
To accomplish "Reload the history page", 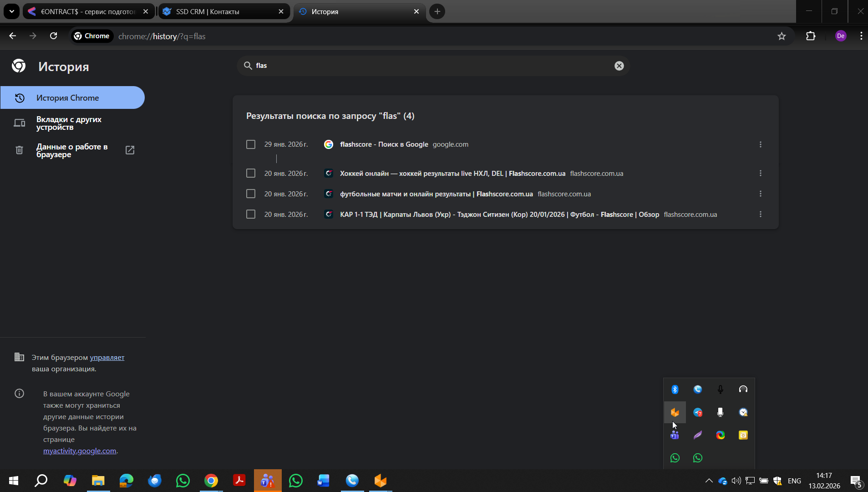I will [53, 36].
